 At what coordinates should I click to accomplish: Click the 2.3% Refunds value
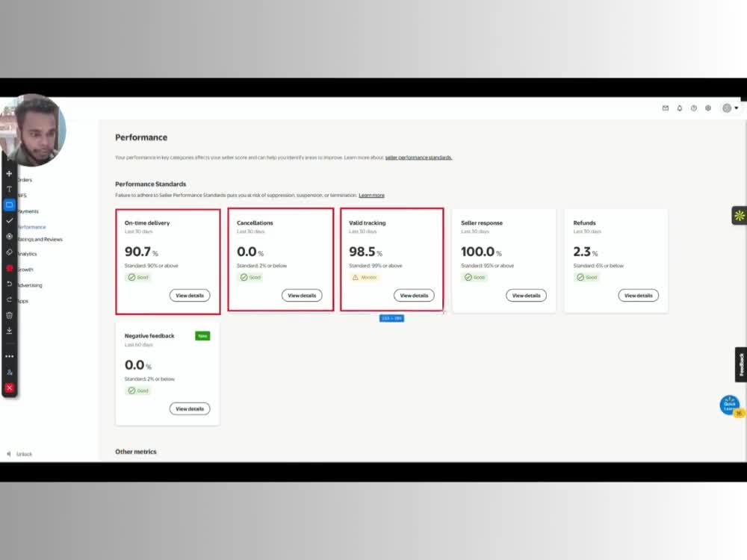[x=585, y=252]
